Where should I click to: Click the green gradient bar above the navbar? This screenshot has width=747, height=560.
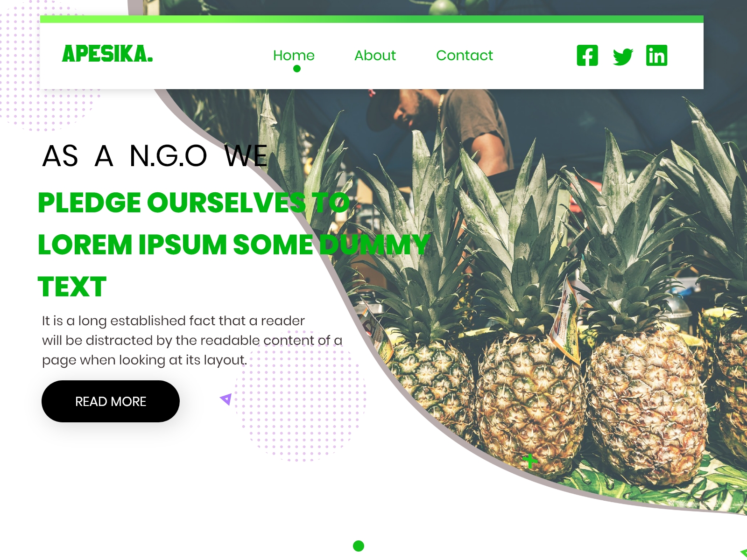pyautogui.click(x=372, y=19)
